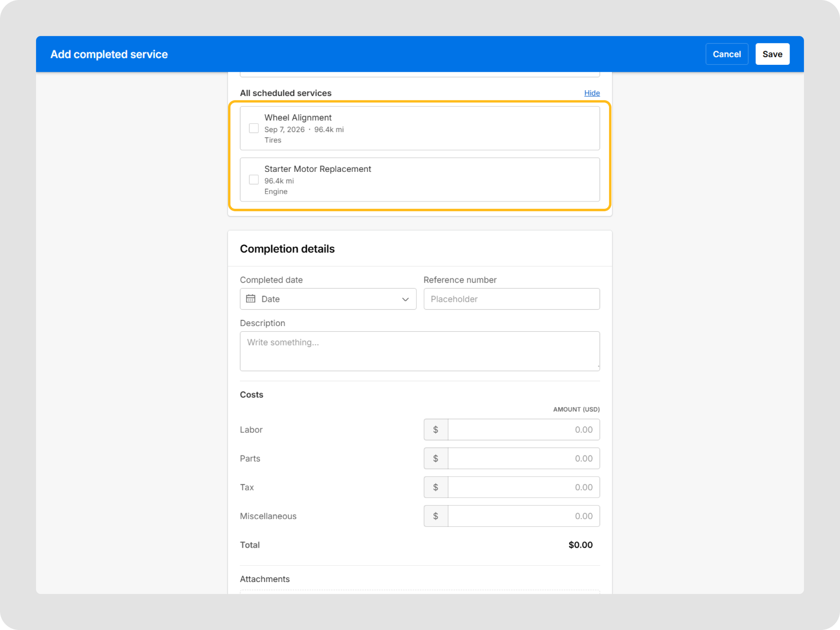Click the Add completed service title

click(x=109, y=54)
